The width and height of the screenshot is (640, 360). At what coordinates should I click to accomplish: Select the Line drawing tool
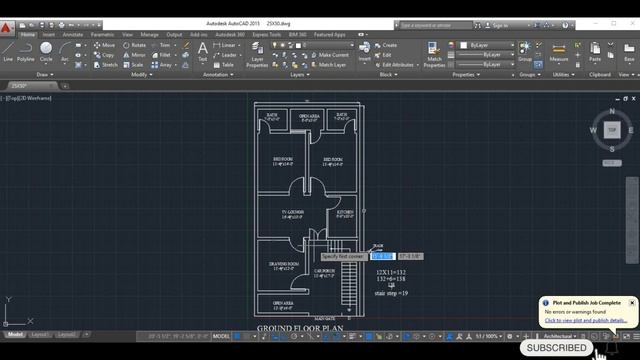[8, 52]
